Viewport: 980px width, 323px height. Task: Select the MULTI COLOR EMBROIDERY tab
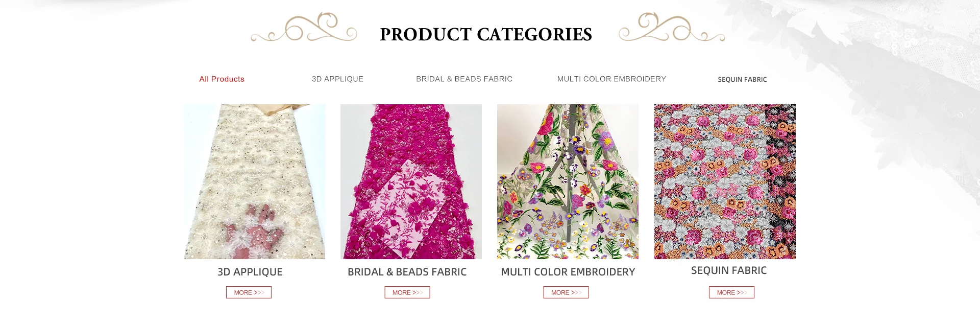coord(611,79)
